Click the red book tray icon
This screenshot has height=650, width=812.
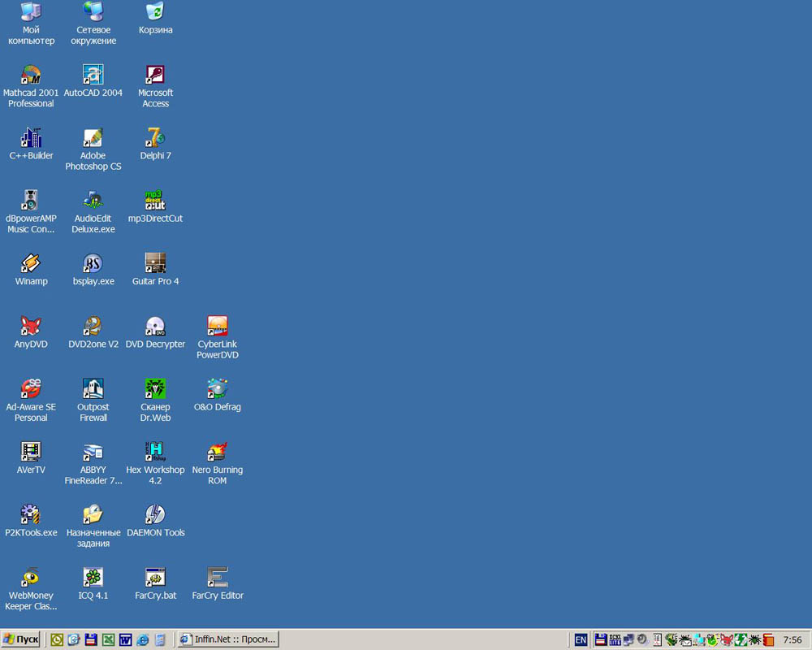[x=768, y=639]
